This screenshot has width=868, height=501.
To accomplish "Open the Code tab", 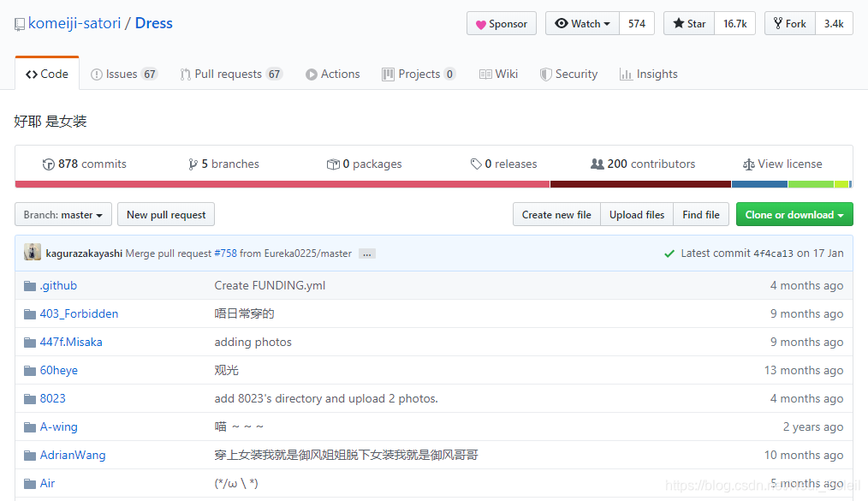I will [47, 75].
